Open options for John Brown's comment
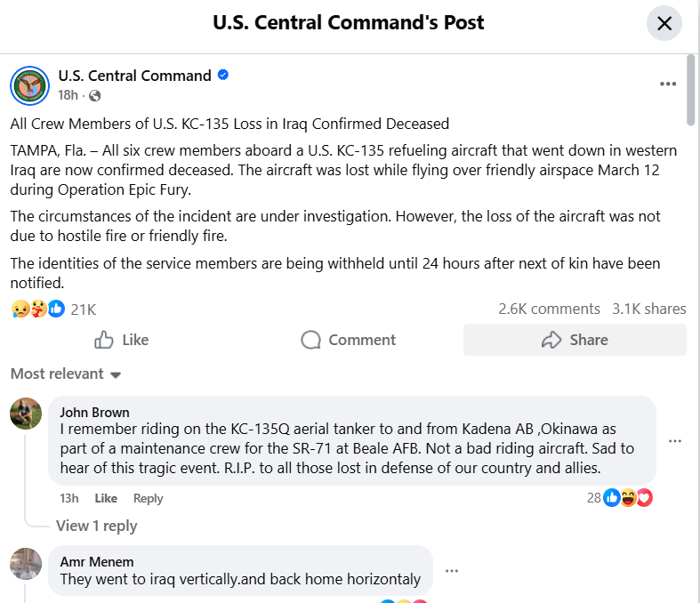The height and width of the screenshot is (603, 700). pyautogui.click(x=675, y=441)
